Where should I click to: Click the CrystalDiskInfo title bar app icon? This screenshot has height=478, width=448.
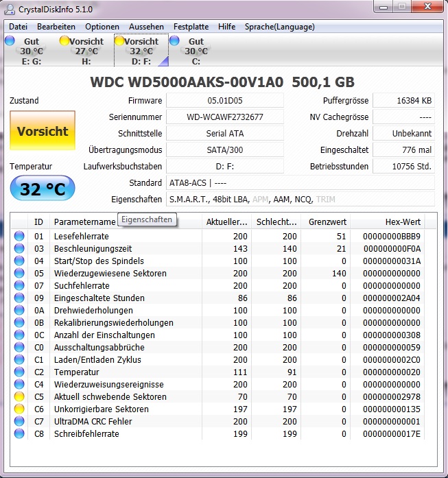click(x=9, y=9)
